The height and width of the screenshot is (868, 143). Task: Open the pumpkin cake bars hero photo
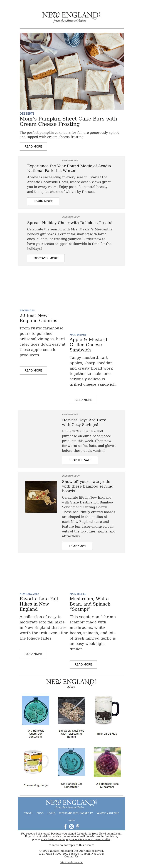point(72,71)
